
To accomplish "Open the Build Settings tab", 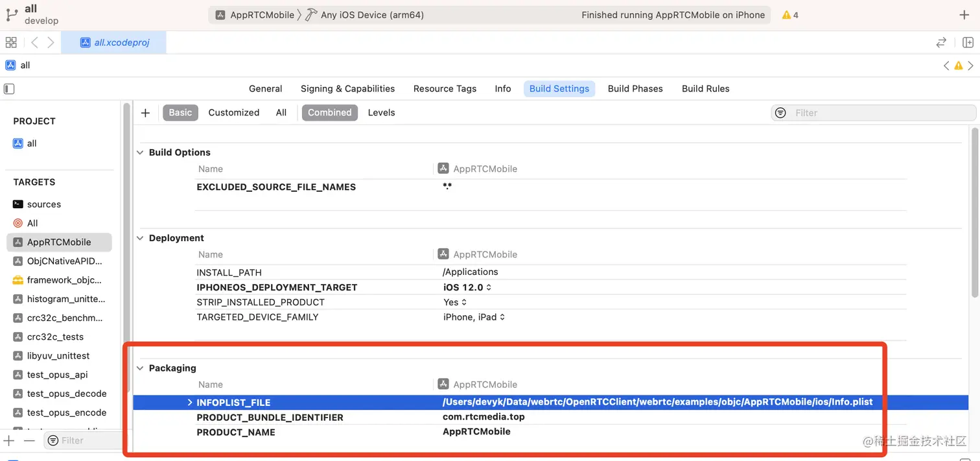I will click(x=559, y=89).
